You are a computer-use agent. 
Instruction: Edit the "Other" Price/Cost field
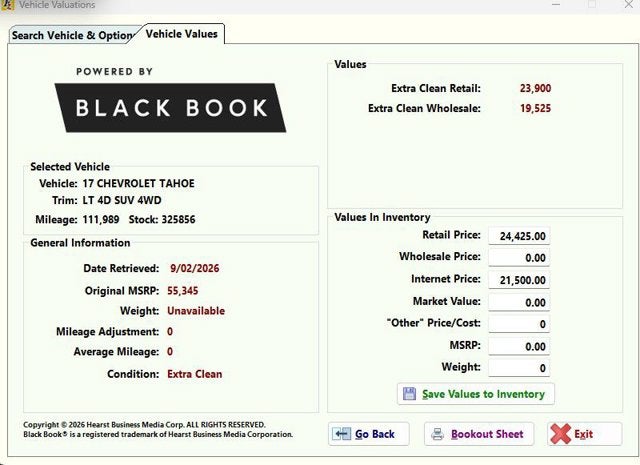click(x=519, y=324)
